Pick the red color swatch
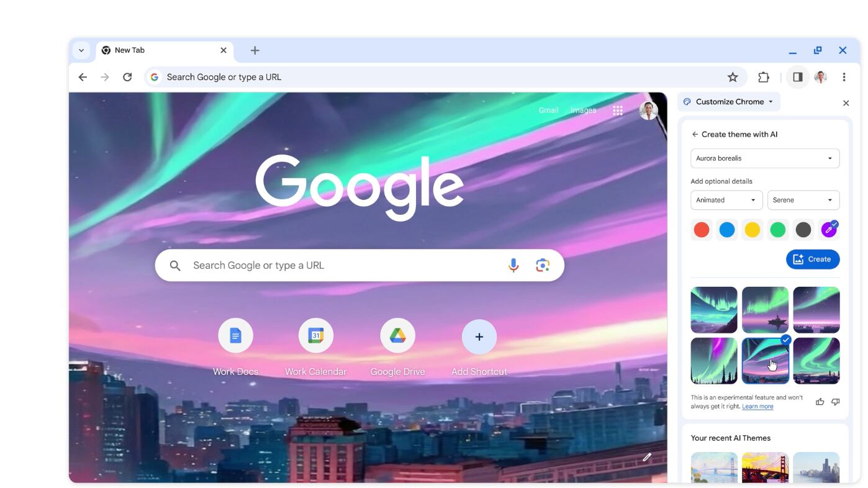868x488 pixels. pos(702,230)
